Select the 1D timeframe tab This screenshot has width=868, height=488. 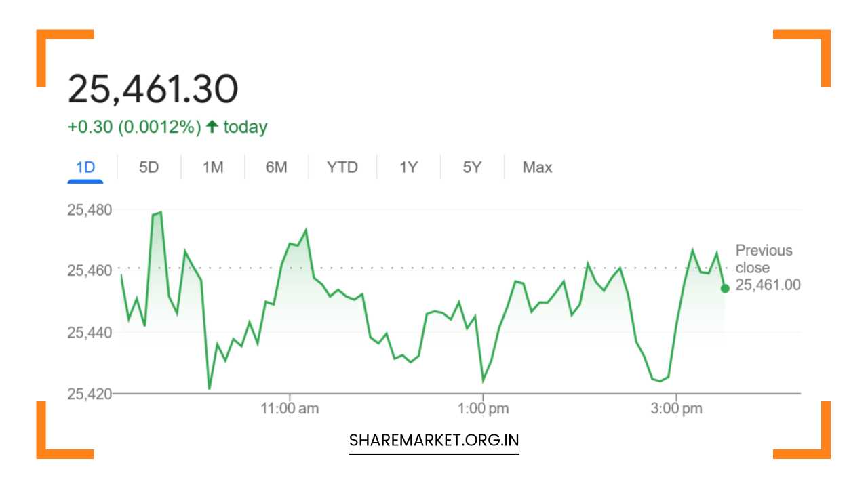click(x=85, y=167)
